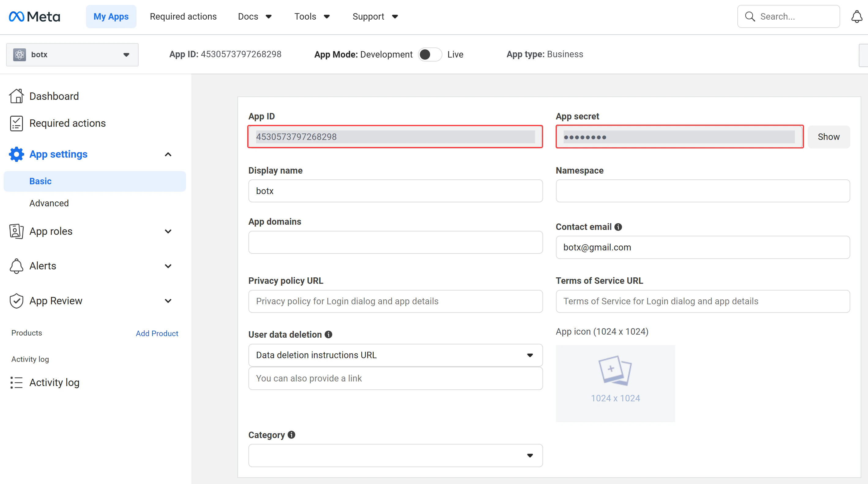Click the App ID field
The width and height of the screenshot is (868, 484).
pyautogui.click(x=395, y=137)
